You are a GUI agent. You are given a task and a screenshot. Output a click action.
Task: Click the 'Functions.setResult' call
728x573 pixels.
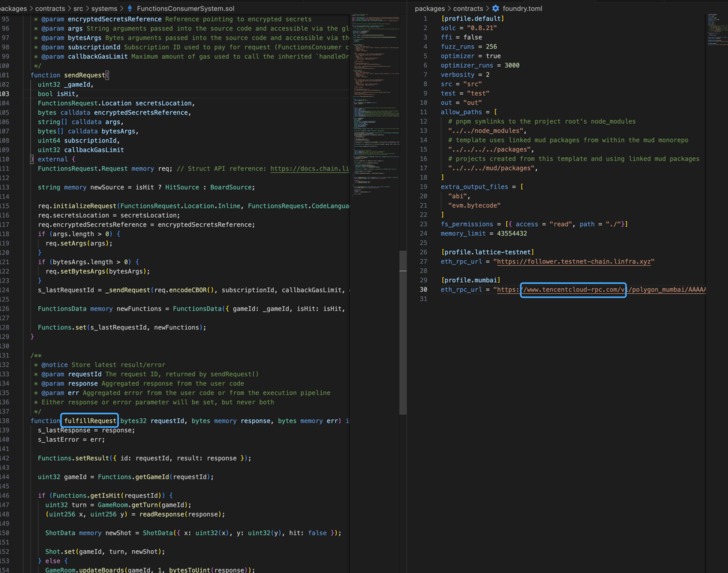point(144,458)
